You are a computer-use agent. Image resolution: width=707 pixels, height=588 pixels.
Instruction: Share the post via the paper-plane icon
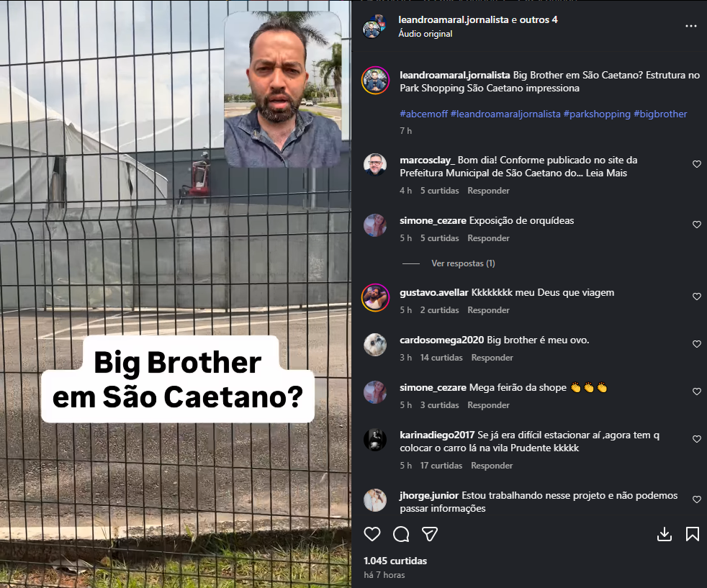tap(430, 534)
